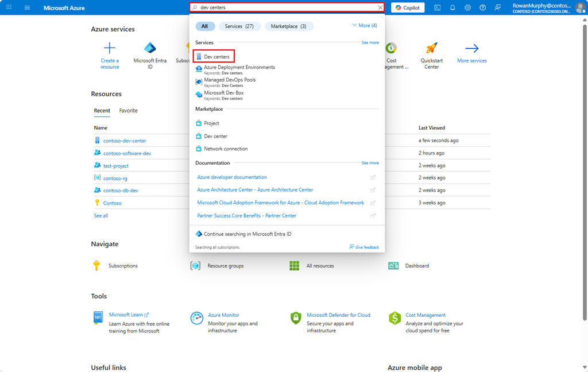588x372 pixels.
Task: Open the Quickstart Center rocket icon
Action: 432,48
